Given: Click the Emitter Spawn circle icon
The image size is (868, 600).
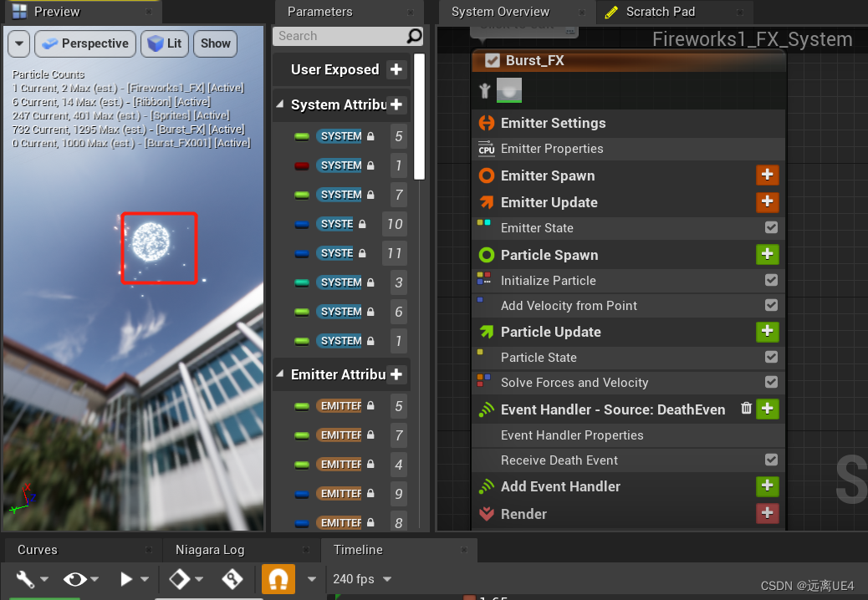Looking at the screenshot, I should click(487, 175).
